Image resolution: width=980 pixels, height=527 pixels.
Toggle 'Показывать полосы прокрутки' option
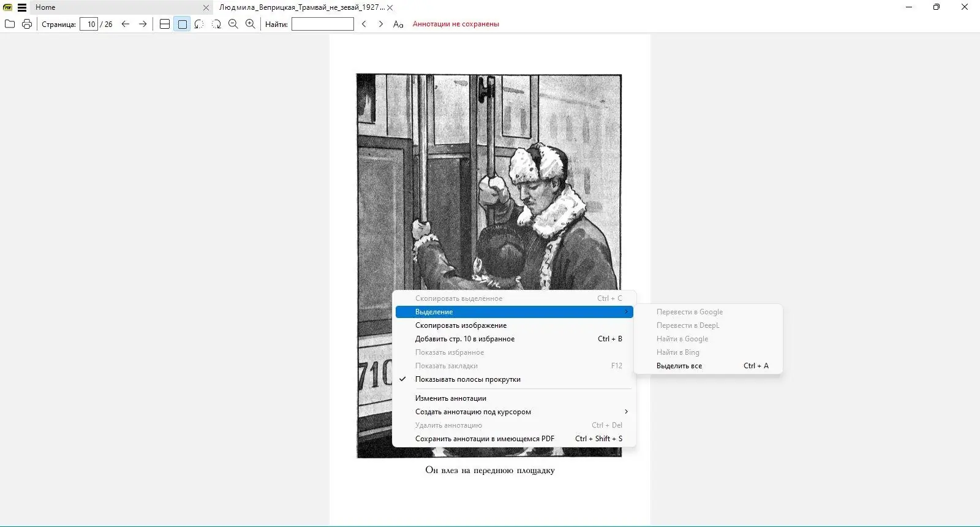point(514,379)
